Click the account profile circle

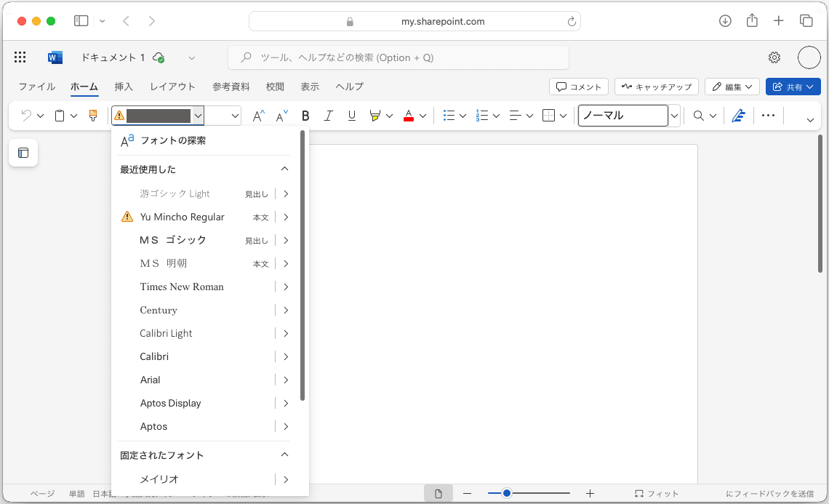tap(809, 57)
